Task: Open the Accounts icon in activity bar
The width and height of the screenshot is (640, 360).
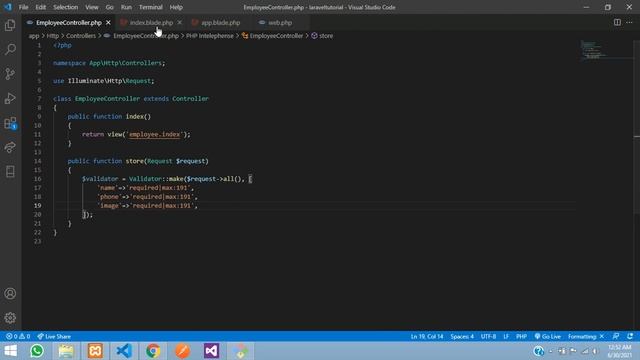Action: [x=10, y=293]
